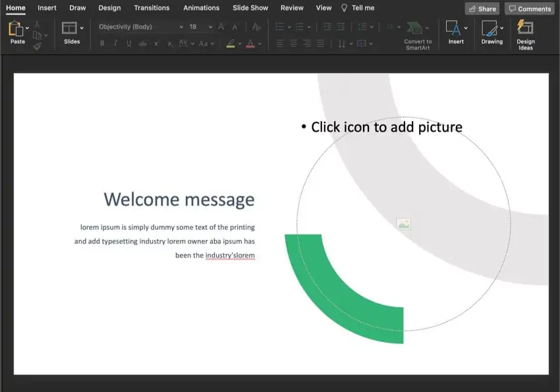Select the Italic formatting icon

(115, 42)
